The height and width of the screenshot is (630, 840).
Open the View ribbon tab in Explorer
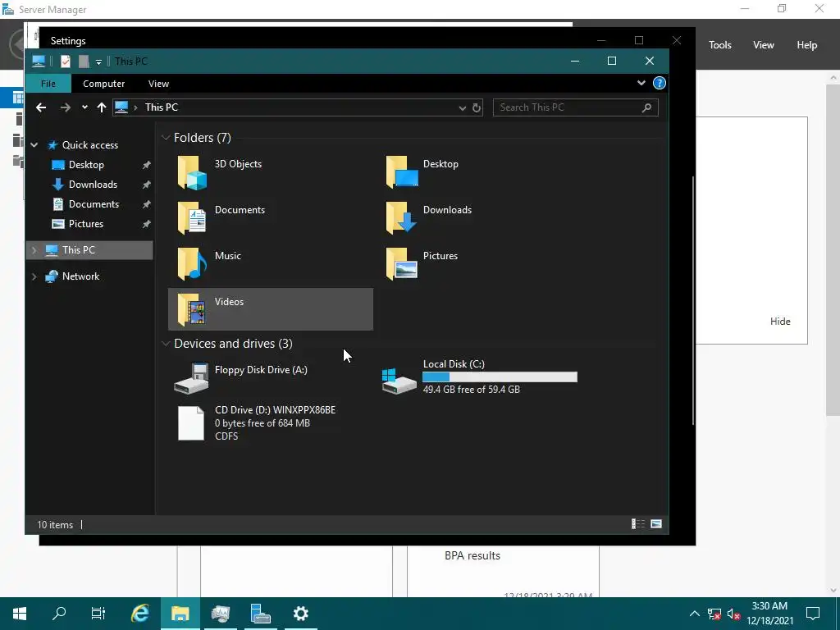point(158,84)
